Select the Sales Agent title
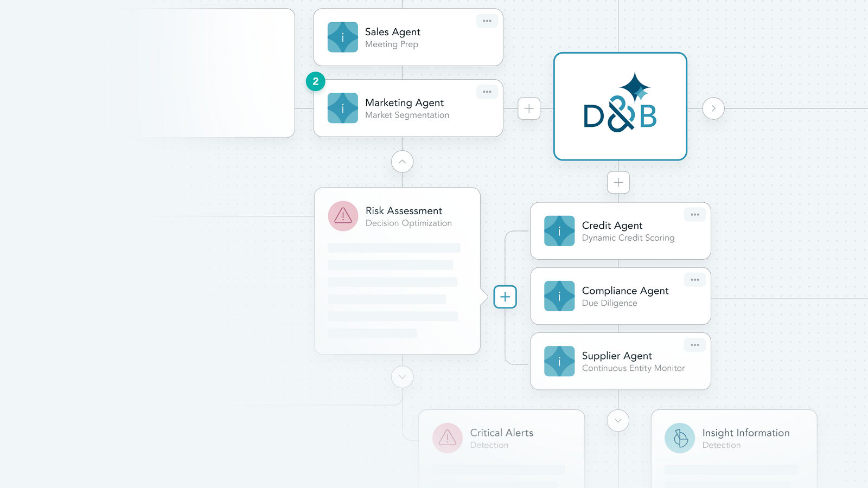Screen dimensions: 868x488 pyautogui.click(x=393, y=32)
